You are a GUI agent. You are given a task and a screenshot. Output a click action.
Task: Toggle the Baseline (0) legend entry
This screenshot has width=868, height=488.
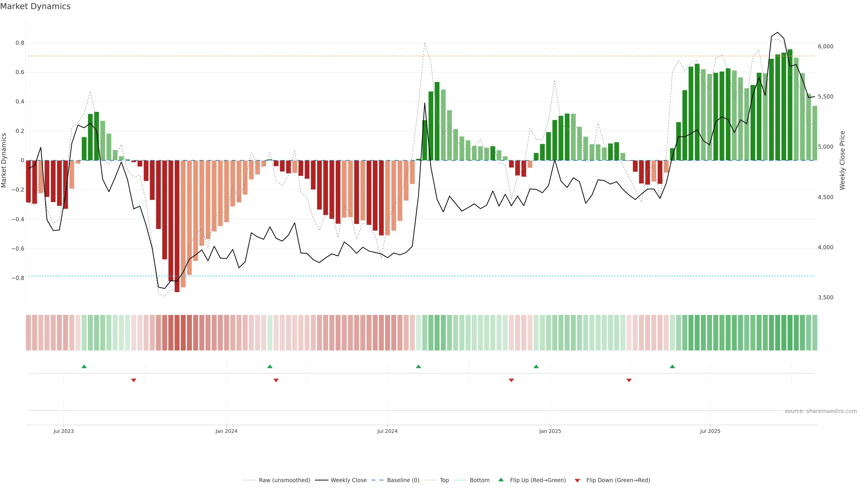click(403, 480)
